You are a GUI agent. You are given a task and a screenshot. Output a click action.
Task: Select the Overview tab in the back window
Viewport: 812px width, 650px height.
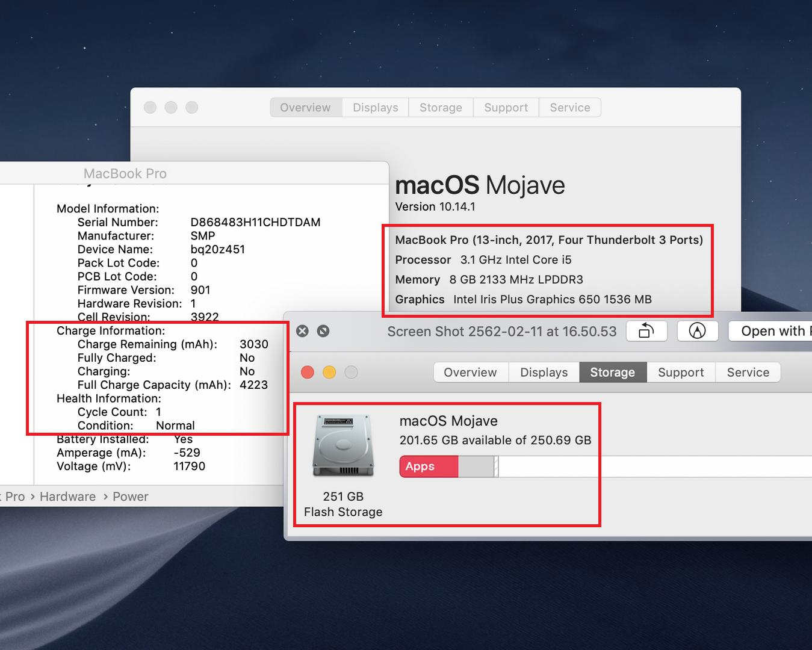tap(306, 108)
